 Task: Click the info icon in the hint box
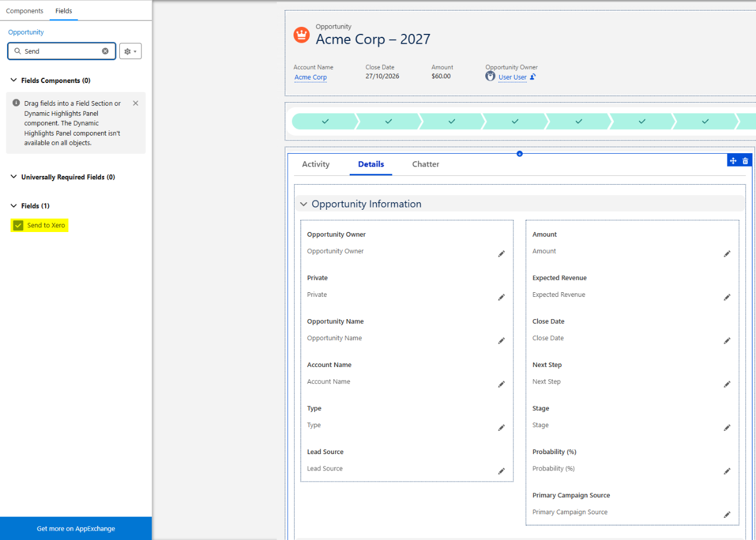click(x=16, y=103)
